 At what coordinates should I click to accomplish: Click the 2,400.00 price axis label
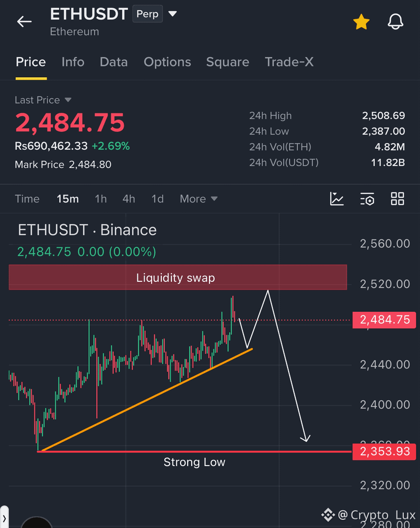point(385,405)
